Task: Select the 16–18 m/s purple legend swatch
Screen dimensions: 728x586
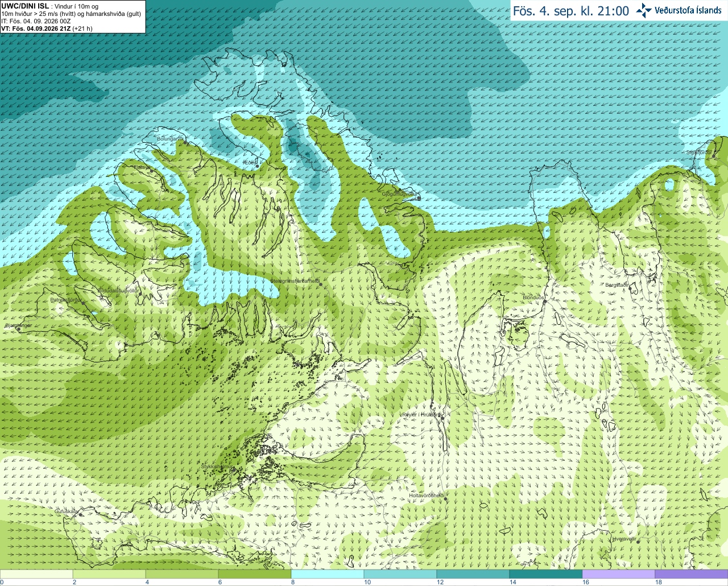Action: (x=619, y=574)
